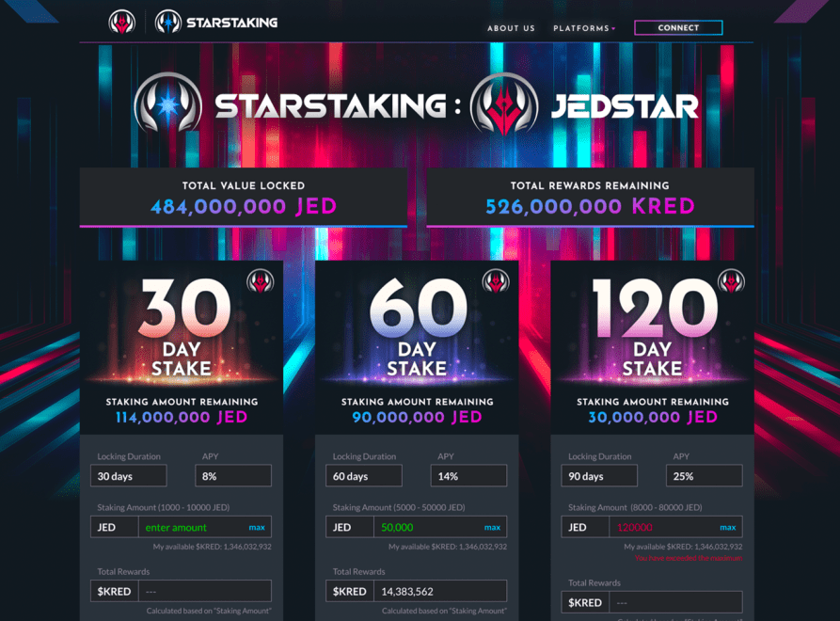Click total rewards field showing 14,383,562

click(x=439, y=592)
